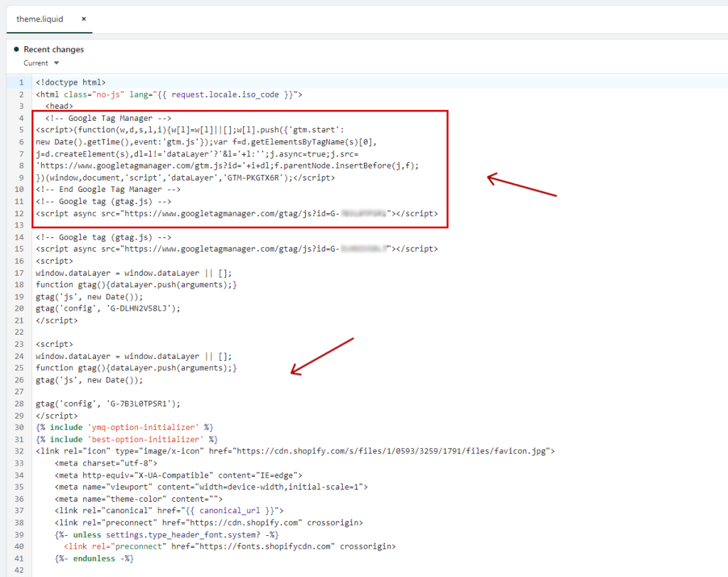Place cursor on the doctype html line
This screenshot has width=728, height=577.
[x=70, y=82]
